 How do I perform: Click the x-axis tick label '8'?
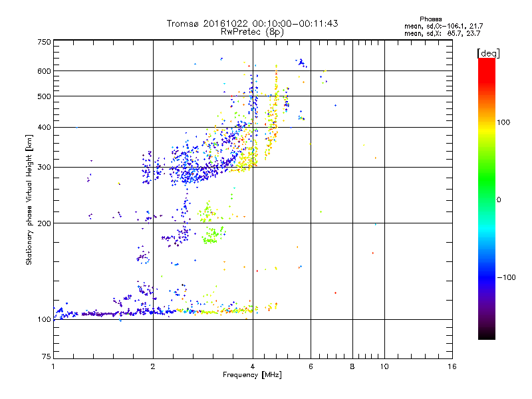(x=352, y=366)
